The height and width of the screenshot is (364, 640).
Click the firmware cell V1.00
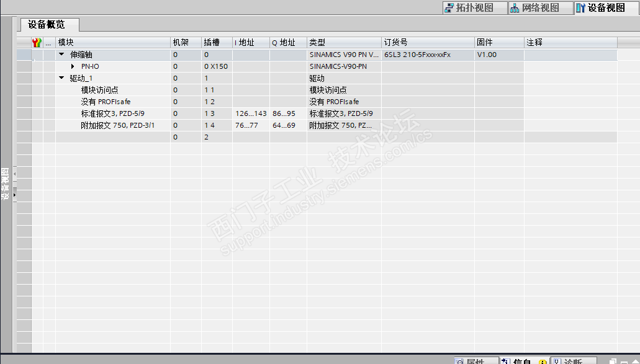499,55
